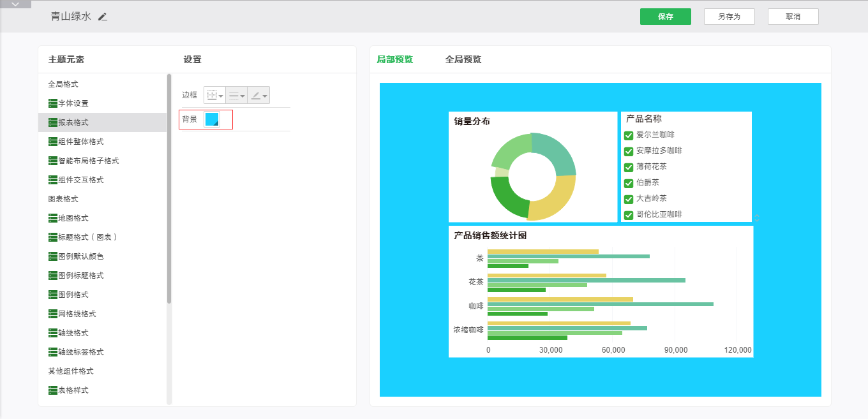This screenshot has height=419, width=868.
Task: Click the icon next to 地图格式
Action: click(x=53, y=218)
